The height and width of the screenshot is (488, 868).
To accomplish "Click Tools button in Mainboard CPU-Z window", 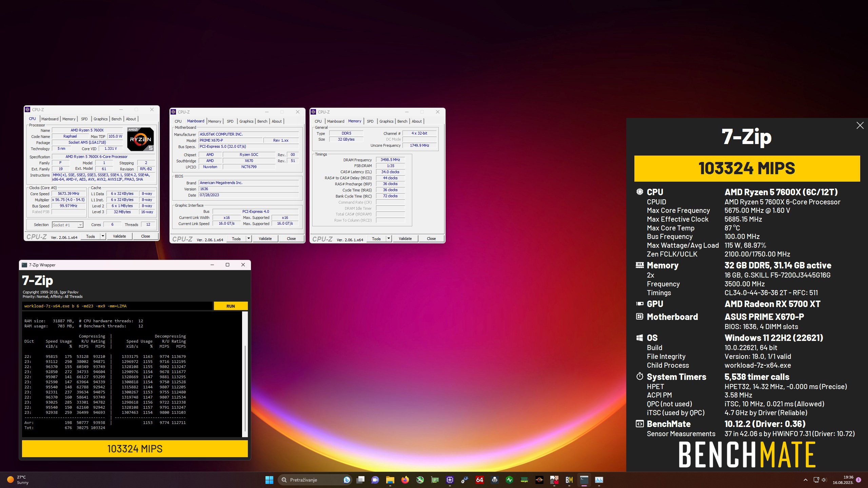I will pos(236,239).
